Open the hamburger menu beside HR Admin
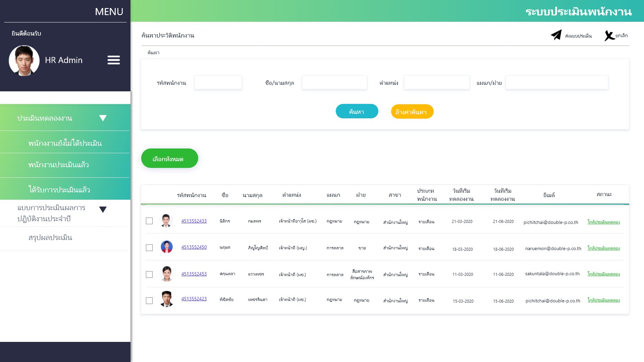Screen dimensions: 644x362 point(114,60)
